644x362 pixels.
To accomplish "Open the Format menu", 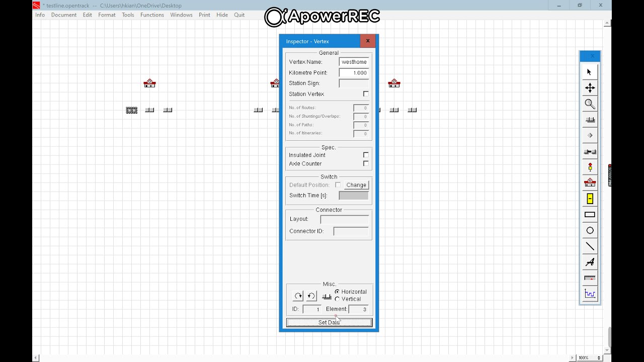I will (107, 15).
